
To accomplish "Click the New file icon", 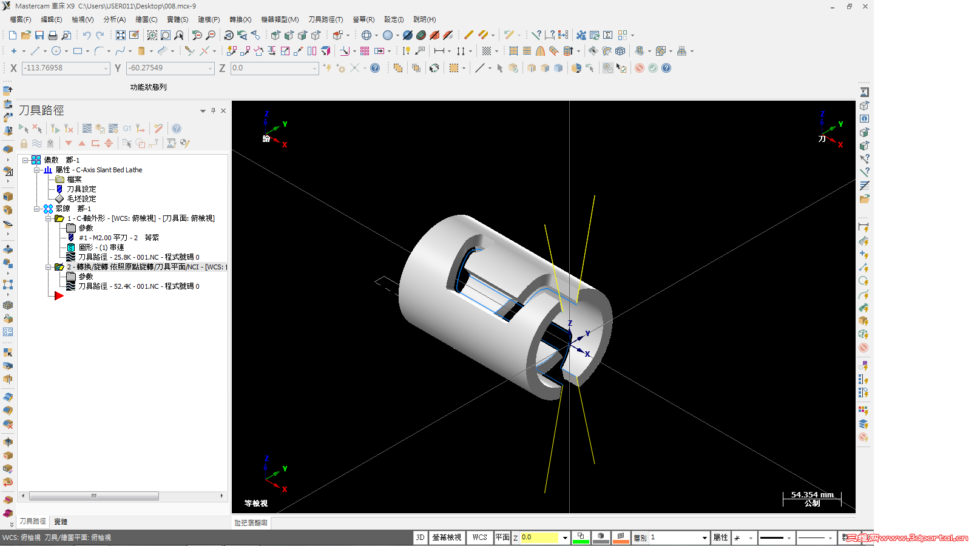I will pos(13,35).
